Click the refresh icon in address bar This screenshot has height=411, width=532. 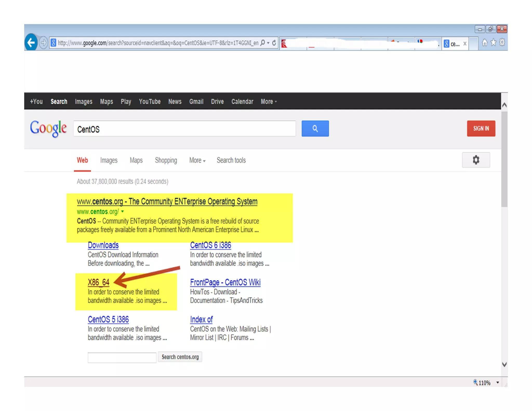click(274, 43)
